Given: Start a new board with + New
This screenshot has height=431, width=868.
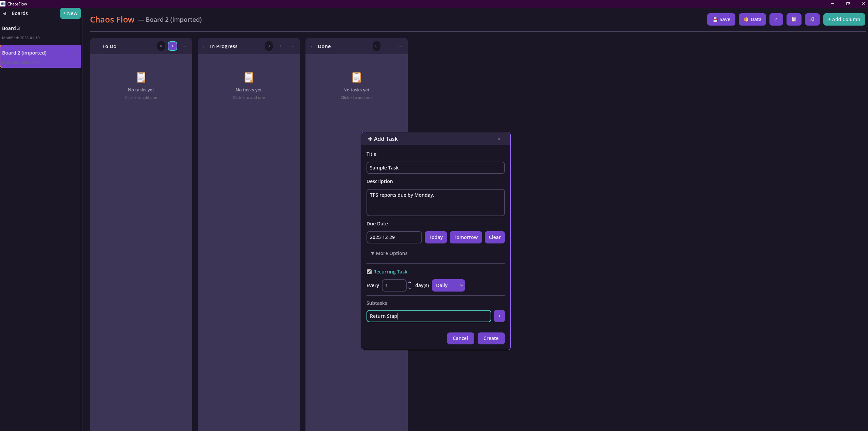Looking at the screenshot, I should [x=70, y=13].
